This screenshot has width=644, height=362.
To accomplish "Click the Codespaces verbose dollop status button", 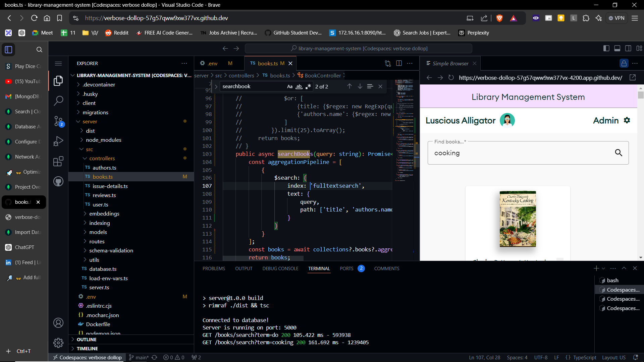I will coord(88,357).
